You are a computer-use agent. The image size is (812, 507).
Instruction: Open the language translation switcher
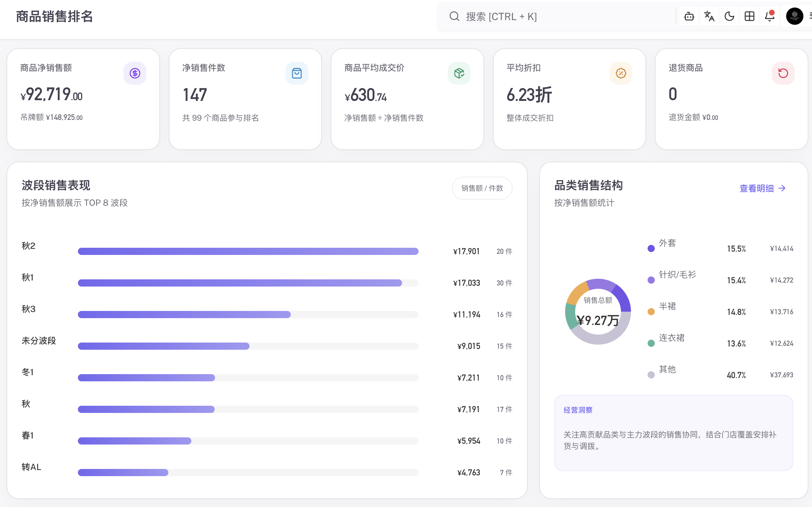tap(709, 16)
